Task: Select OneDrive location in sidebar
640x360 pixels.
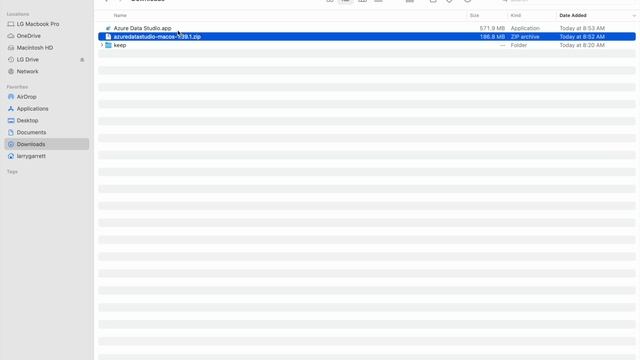Action: pos(28,36)
